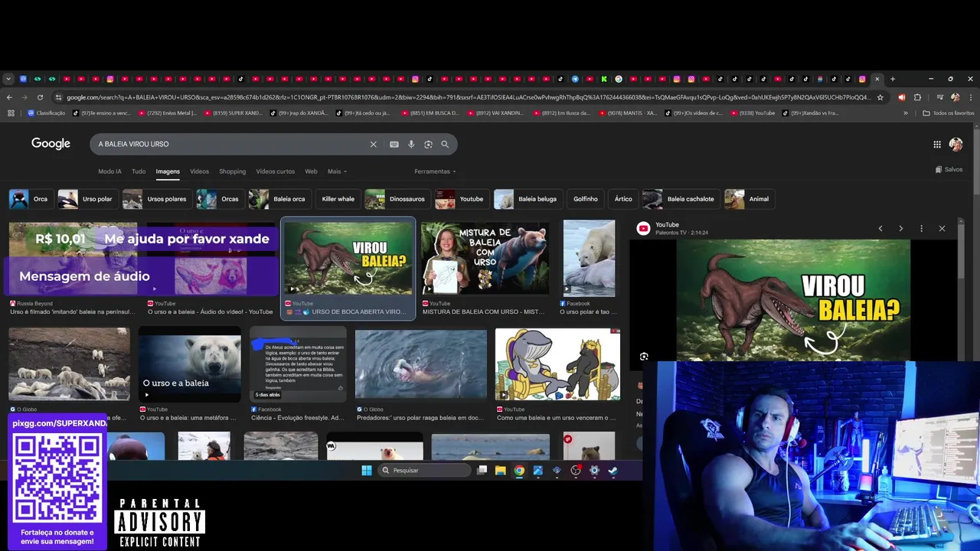Filter images by the Golfinho chip
This screenshot has width=980, height=551.
coord(585,199)
